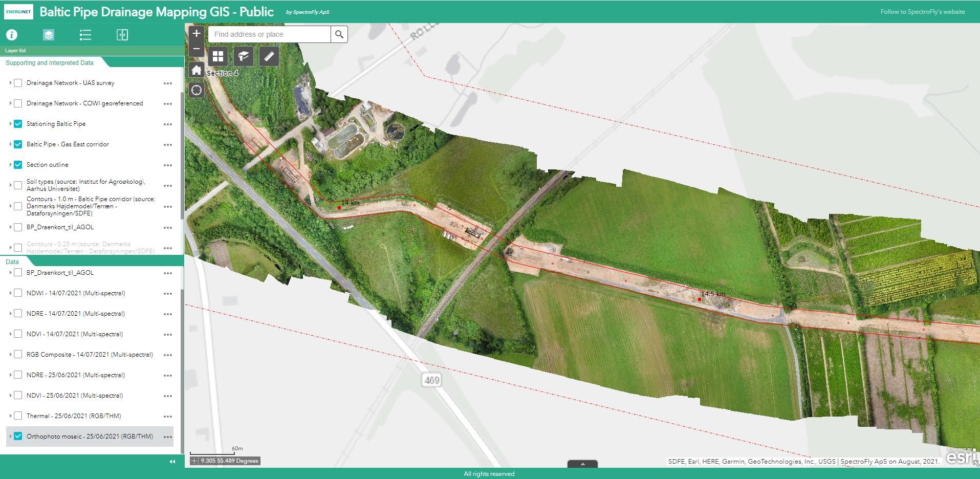The width and height of the screenshot is (980, 479).
Task: Go to the default map home extent
Action: click(197, 70)
